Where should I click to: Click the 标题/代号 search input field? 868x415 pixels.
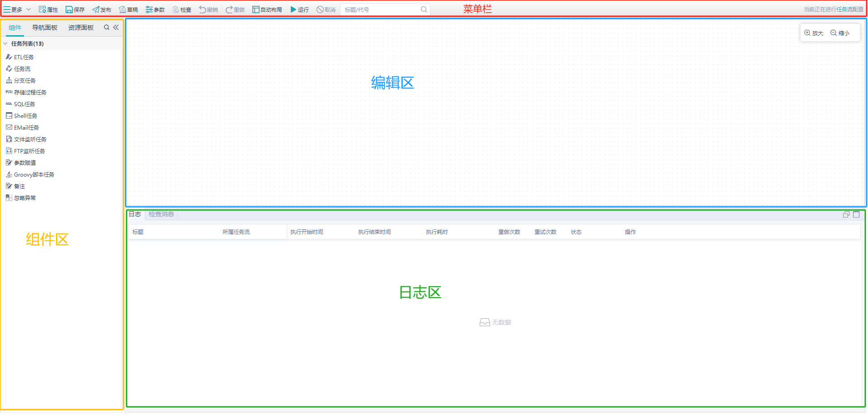coord(384,9)
